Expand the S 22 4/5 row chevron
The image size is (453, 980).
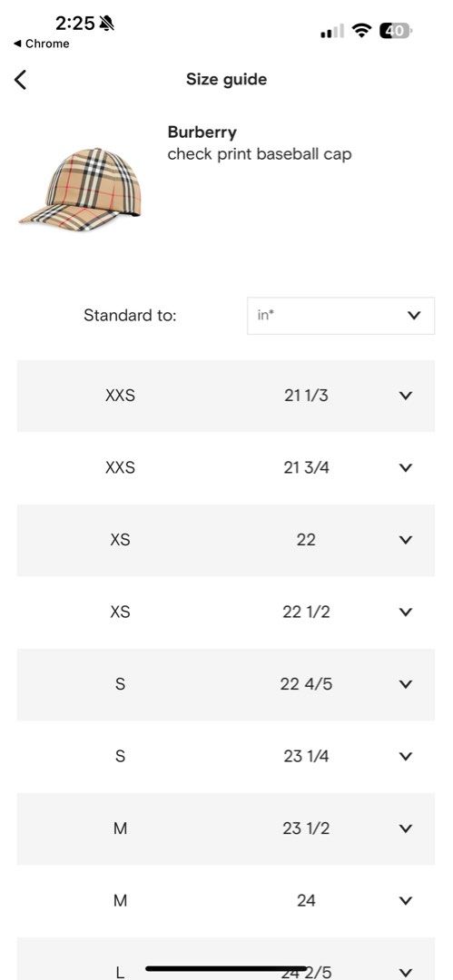point(406,684)
